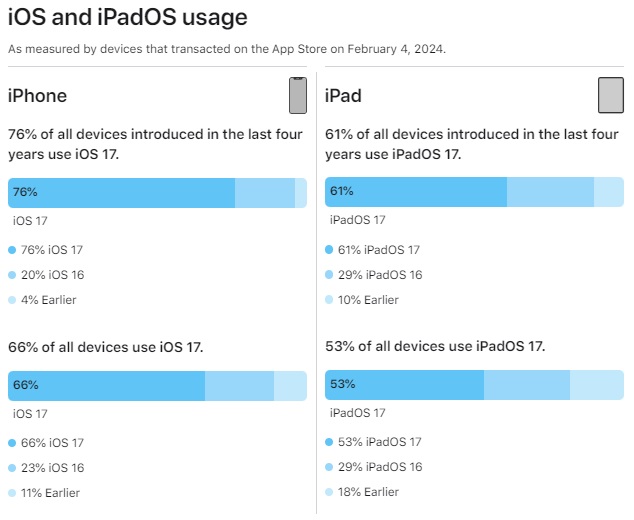Click the iPhone device icon

click(x=297, y=96)
